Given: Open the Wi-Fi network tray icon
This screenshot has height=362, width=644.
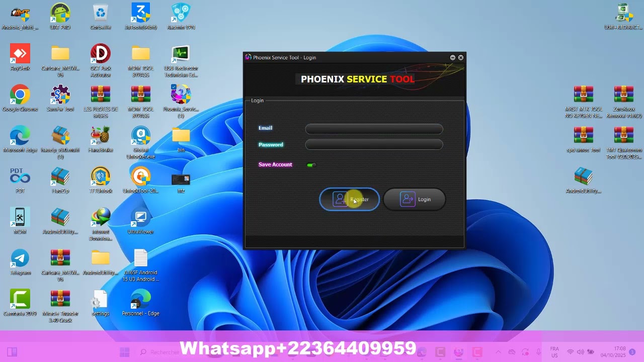Looking at the screenshot, I should click(571, 352).
